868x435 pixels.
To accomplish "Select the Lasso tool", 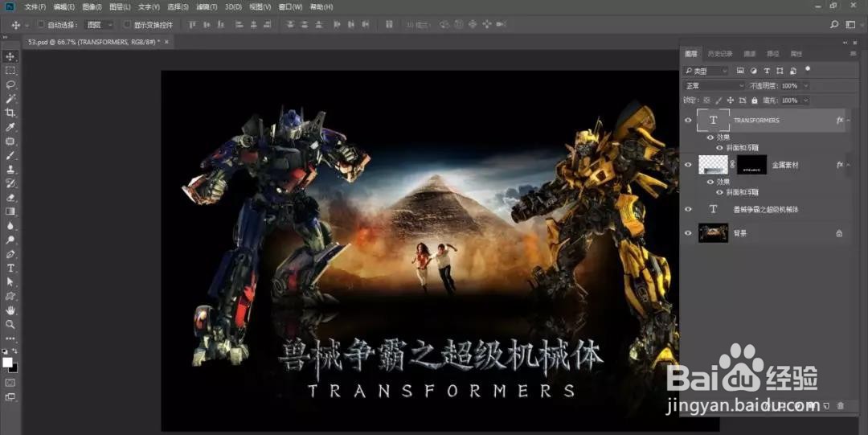I will (x=10, y=84).
